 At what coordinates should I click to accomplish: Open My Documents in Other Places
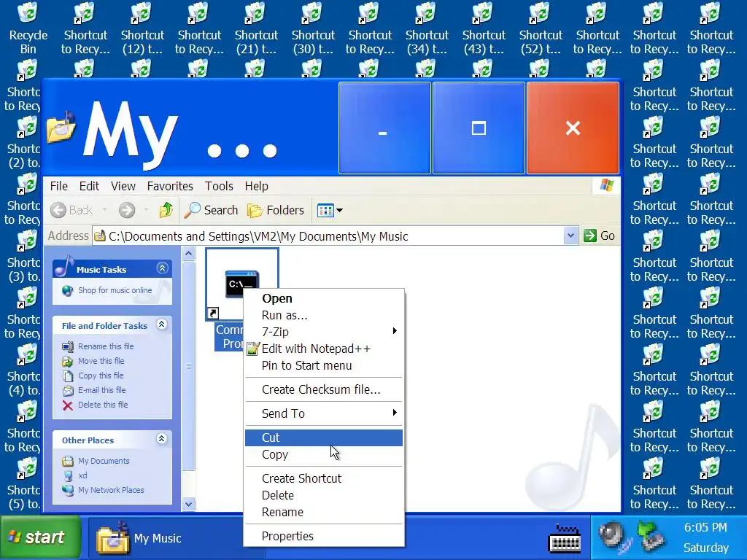point(104,461)
